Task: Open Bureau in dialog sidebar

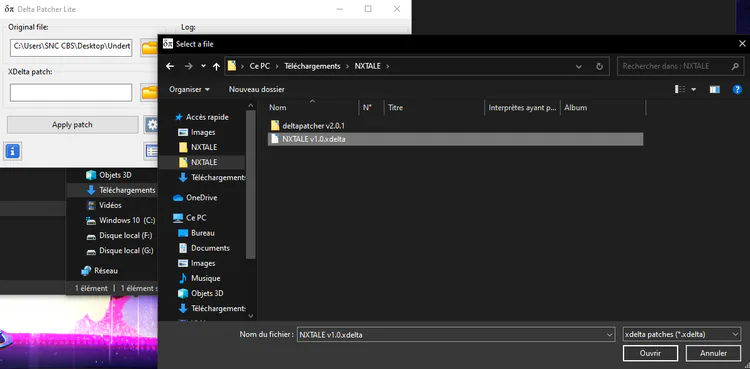Action: (197, 233)
